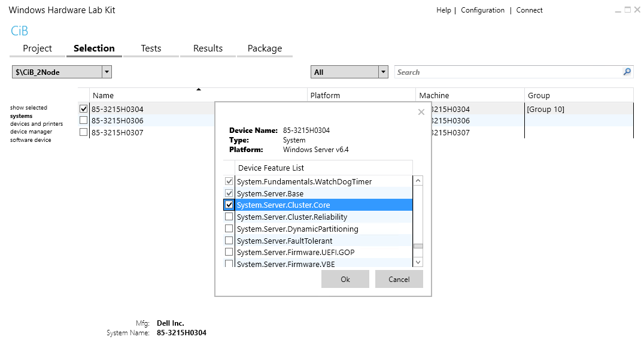Check System.Server.Cluster.Reliability feature
644x358 pixels.
coord(229,217)
